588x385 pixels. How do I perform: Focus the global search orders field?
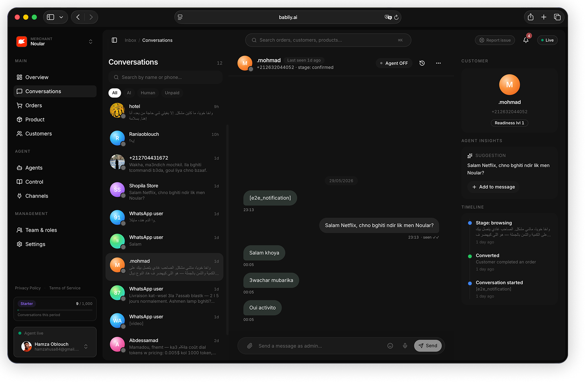pos(328,40)
